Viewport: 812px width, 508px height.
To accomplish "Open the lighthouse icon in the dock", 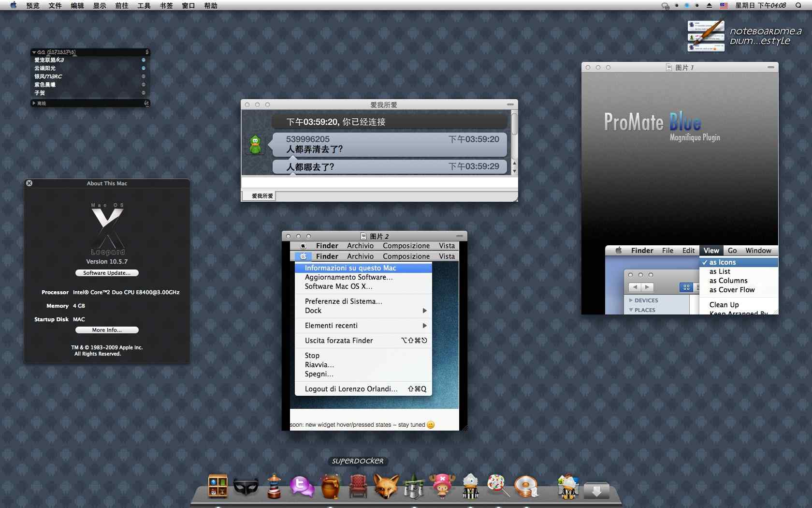I will coord(274,486).
